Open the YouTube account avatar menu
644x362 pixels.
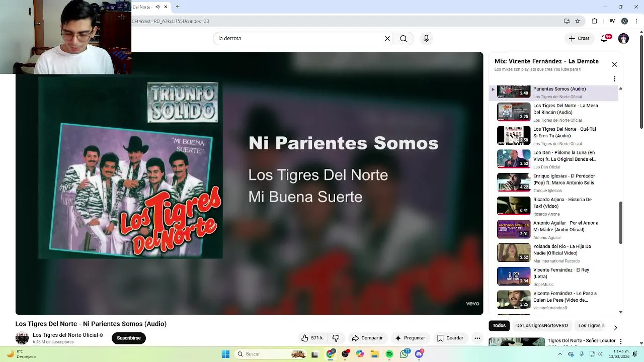(x=623, y=39)
